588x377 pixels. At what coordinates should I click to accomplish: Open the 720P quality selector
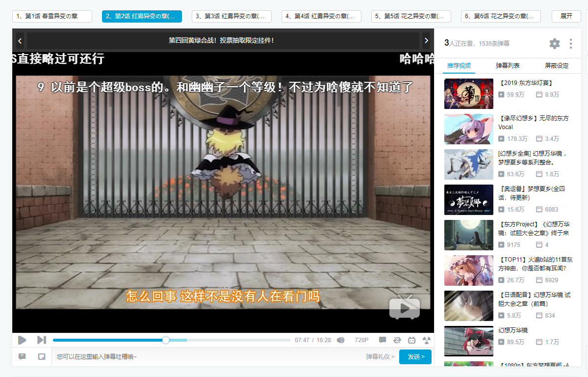coord(361,340)
